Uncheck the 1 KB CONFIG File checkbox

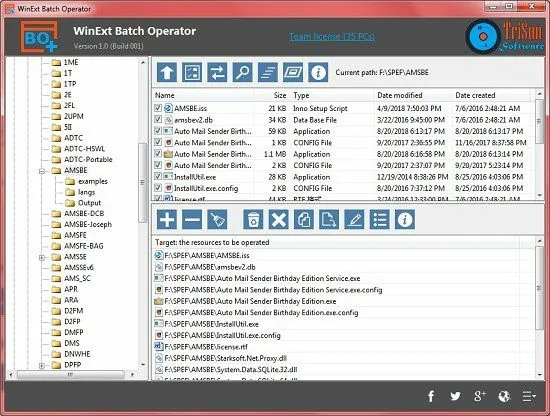click(x=158, y=142)
